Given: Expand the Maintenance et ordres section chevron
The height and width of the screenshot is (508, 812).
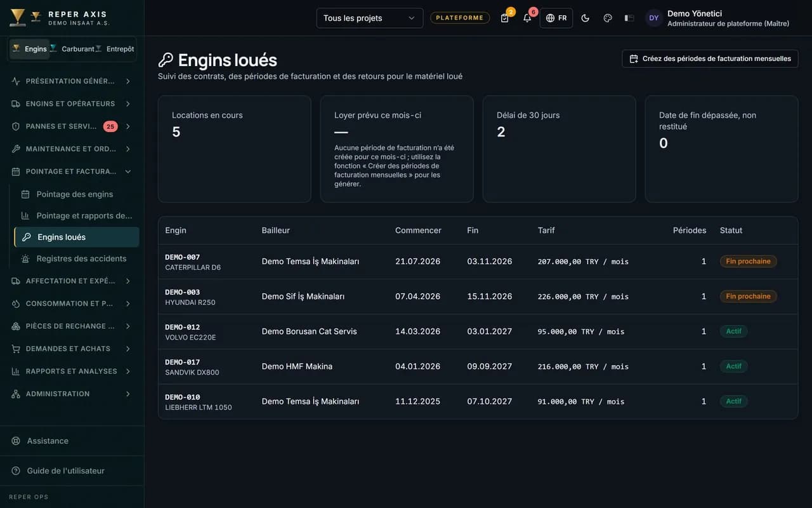Looking at the screenshot, I should point(128,149).
